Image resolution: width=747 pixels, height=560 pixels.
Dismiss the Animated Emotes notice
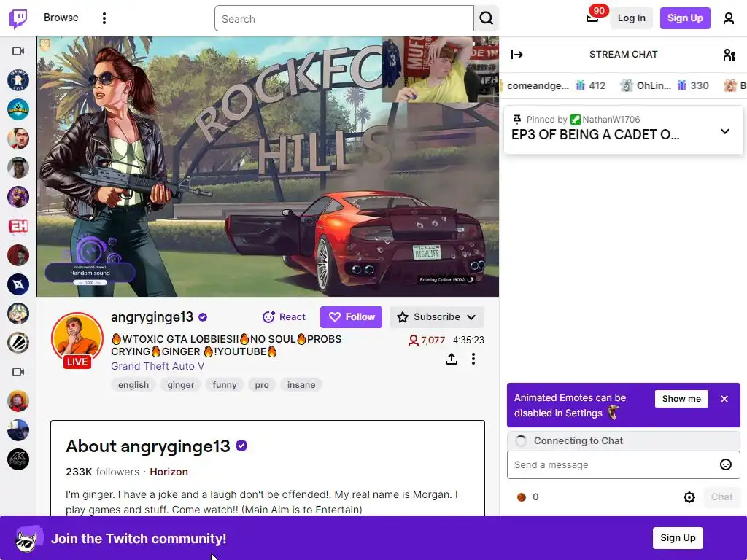(x=724, y=399)
